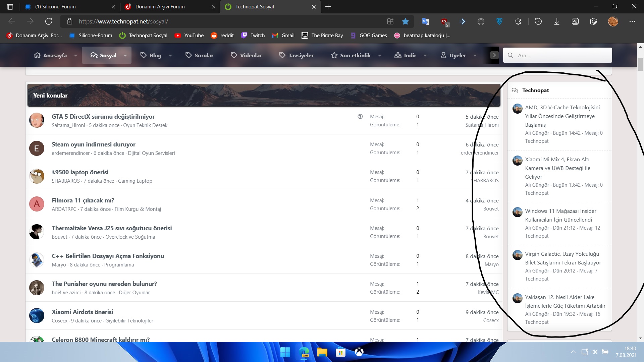Expand the İndir dropdown arrow
Image resolution: width=644 pixels, height=362 pixels.
tap(425, 56)
